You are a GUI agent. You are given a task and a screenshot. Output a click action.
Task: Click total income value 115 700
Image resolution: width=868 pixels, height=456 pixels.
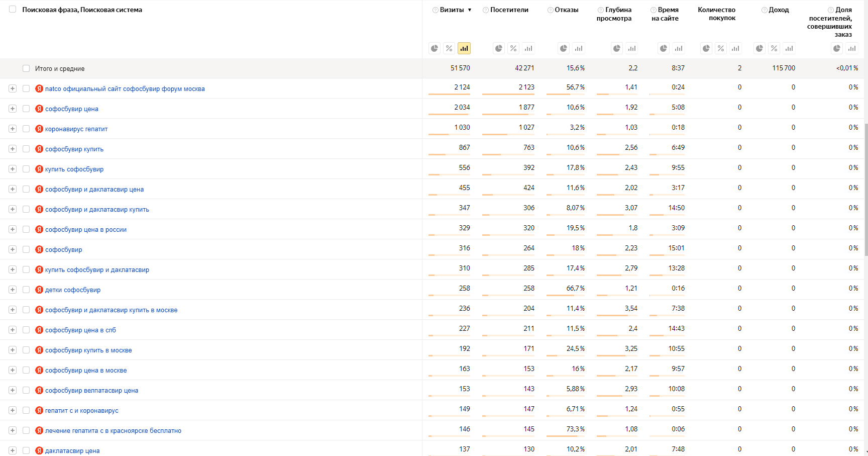point(784,68)
